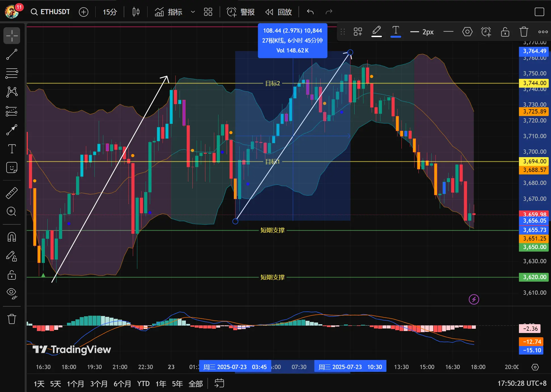
Task: Delete the selected drawing in floating toolbar
Action: 524,32
